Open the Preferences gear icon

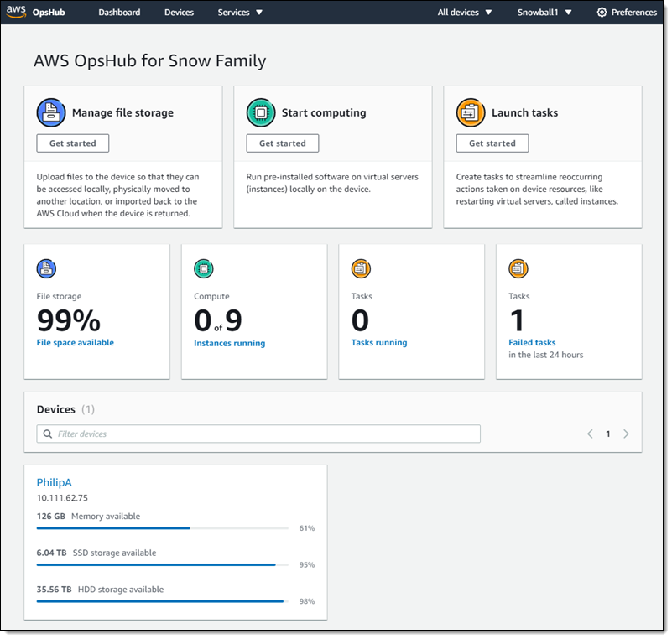[x=601, y=12]
